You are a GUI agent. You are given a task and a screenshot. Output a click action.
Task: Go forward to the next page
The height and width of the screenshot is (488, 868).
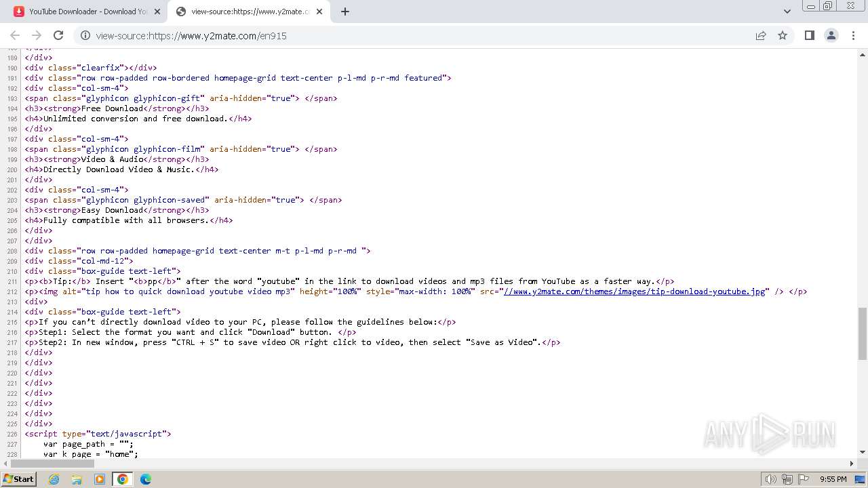[37, 35]
